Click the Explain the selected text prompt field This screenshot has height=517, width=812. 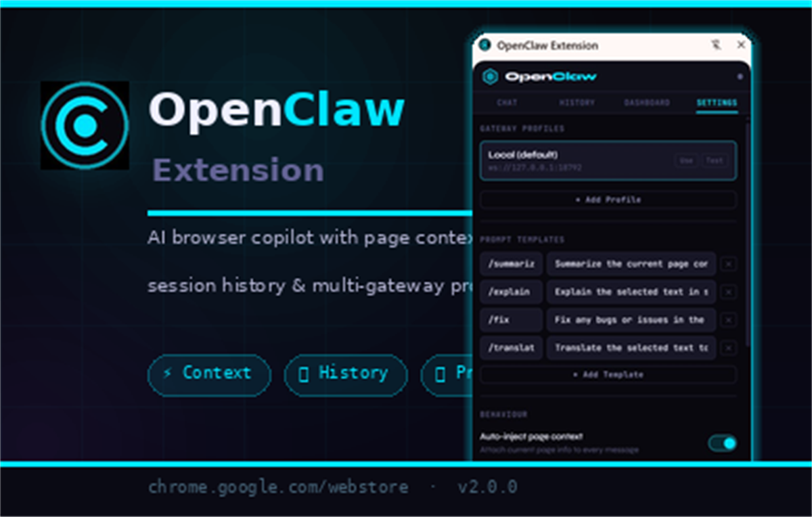coord(631,292)
